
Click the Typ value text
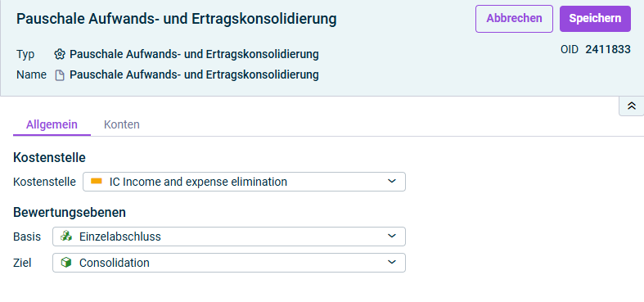[194, 54]
